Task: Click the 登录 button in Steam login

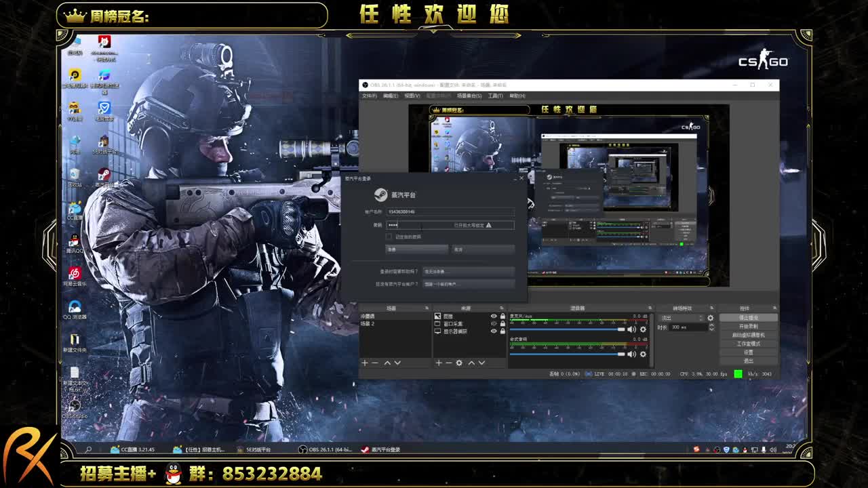Action: [417, 249]
